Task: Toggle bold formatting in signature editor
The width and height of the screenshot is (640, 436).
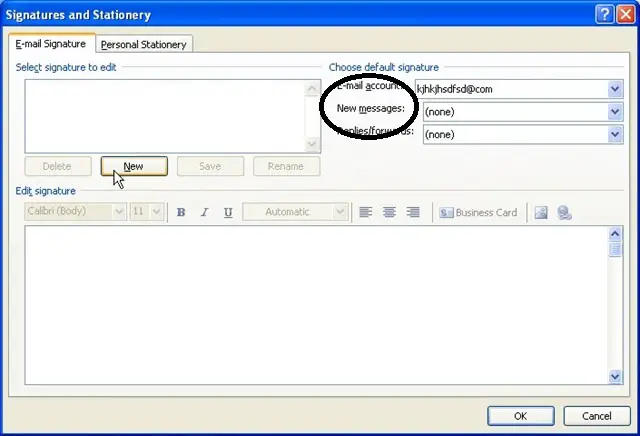Action: (181, 212)
